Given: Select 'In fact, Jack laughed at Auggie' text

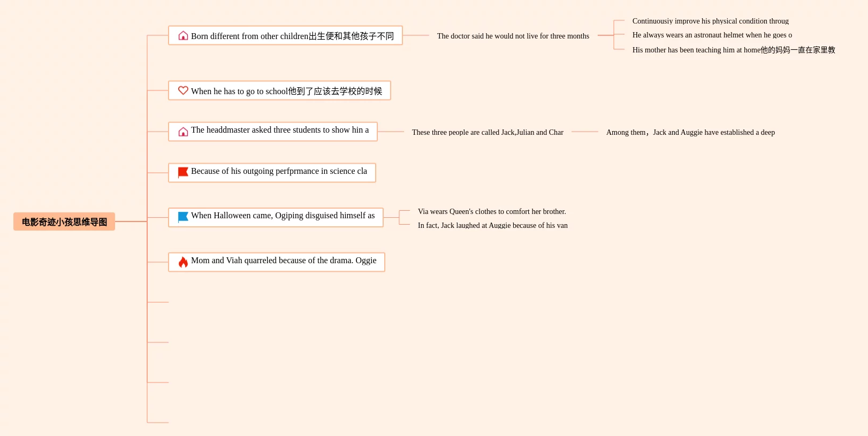Looking at the screenshot, I should [492, 225].
